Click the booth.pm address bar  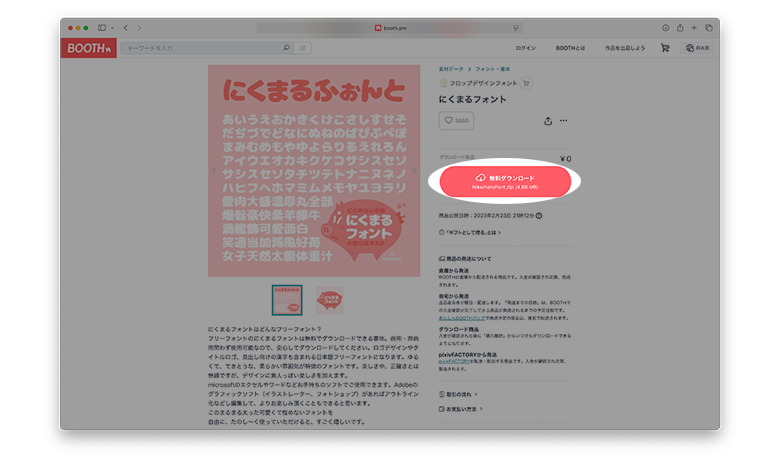click(x=390, y=28)
